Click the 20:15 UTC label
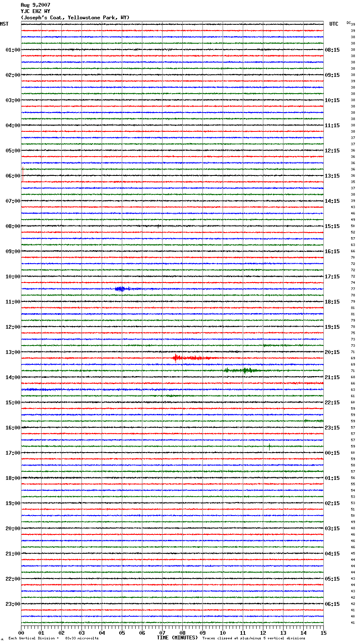 pyautogui.click(x=332, y=352)
